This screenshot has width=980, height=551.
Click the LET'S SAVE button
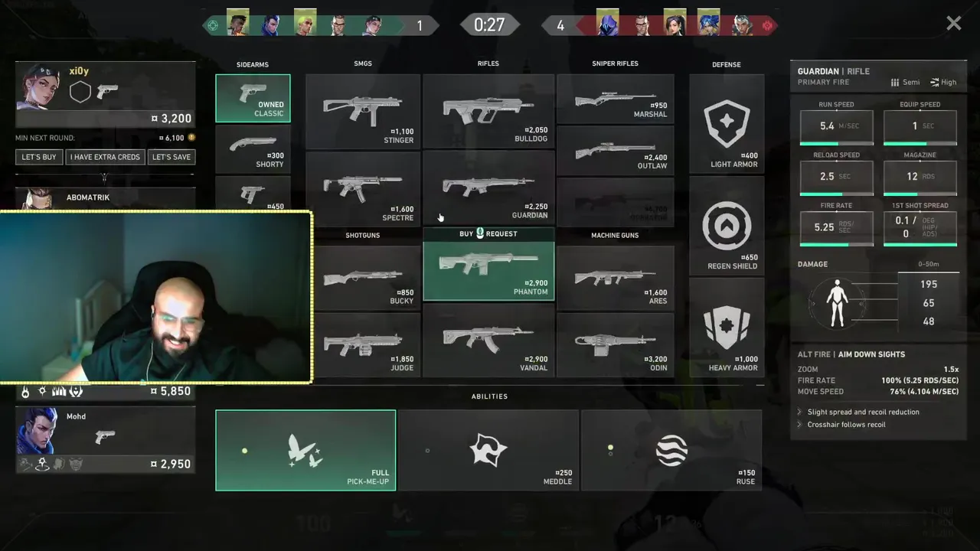pos(171,157)
